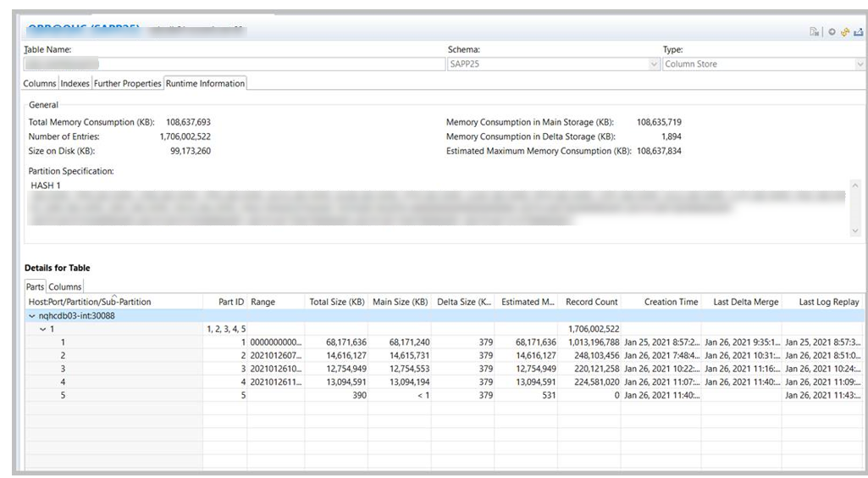The height and width of the screenshot is (478, 868).
Task: Sort by the Range column header
Action: tap(276, 302)
